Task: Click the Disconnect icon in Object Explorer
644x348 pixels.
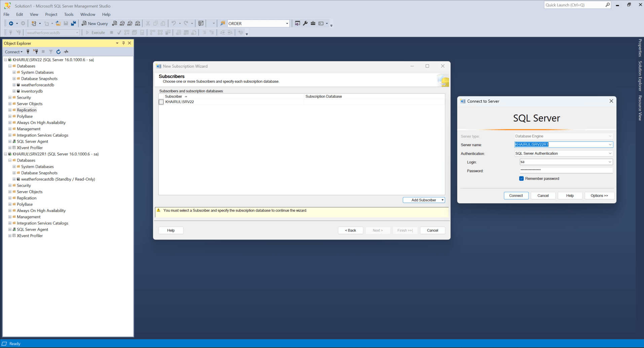Action: pyautogui.click(x=36, y=52)
